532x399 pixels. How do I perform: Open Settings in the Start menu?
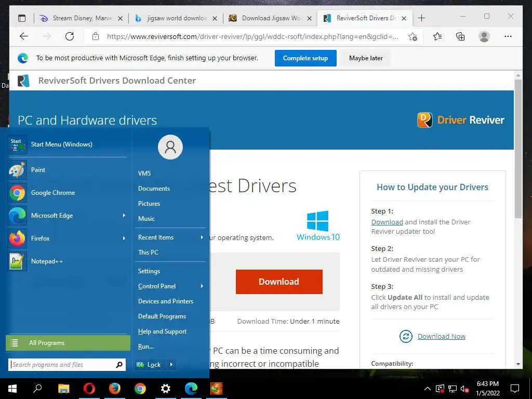149,271
